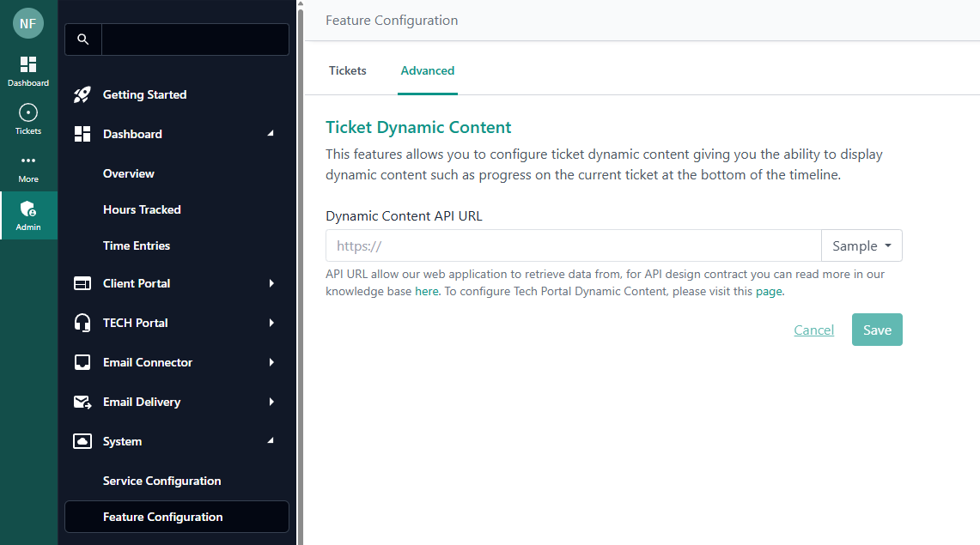Collapse the Dashboard menu section
980x545 pixels.
point(271,134)
